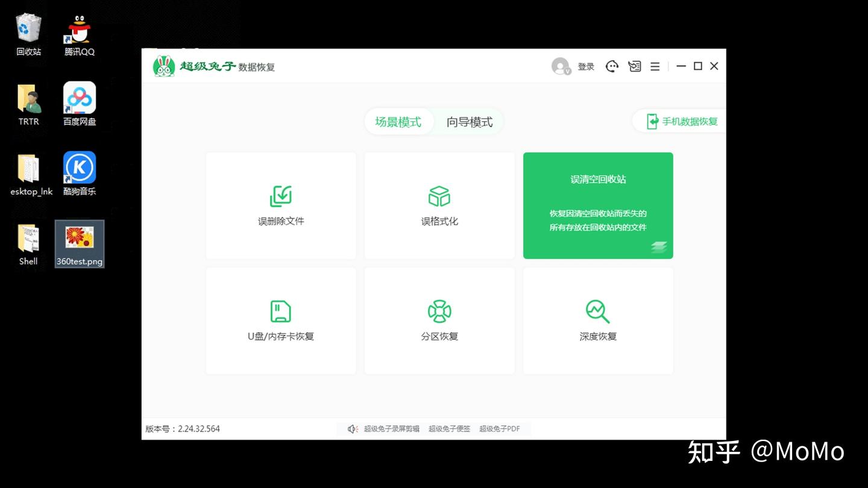The image size is (868, 488).
Task: Select the 酷狗音乐 desktop shortcut
Action: [80, 175]
